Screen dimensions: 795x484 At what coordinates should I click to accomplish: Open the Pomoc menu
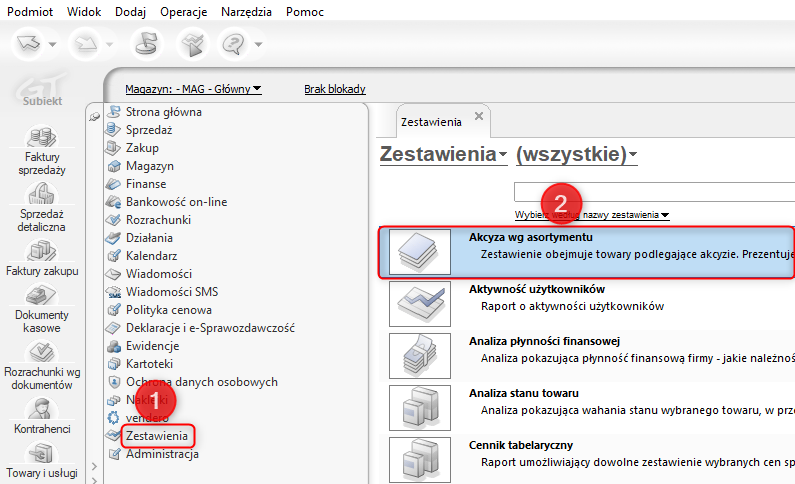pyautogui.click(x=305, y=12)
